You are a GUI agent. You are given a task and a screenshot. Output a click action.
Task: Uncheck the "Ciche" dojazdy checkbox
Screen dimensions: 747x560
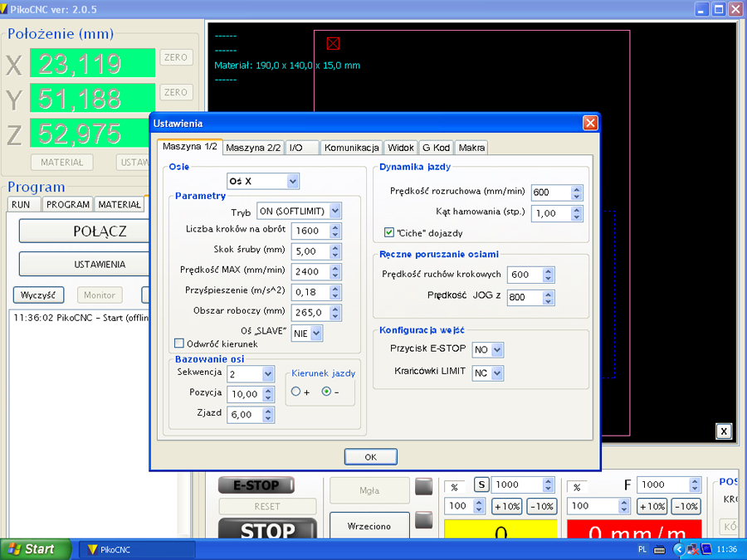388,232
